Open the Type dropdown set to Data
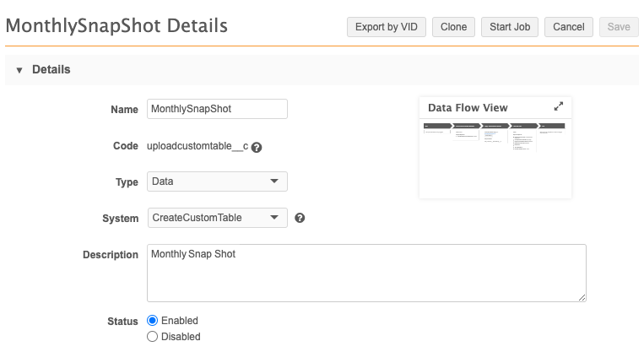The image size is (644, 352). tap(217, 181)
